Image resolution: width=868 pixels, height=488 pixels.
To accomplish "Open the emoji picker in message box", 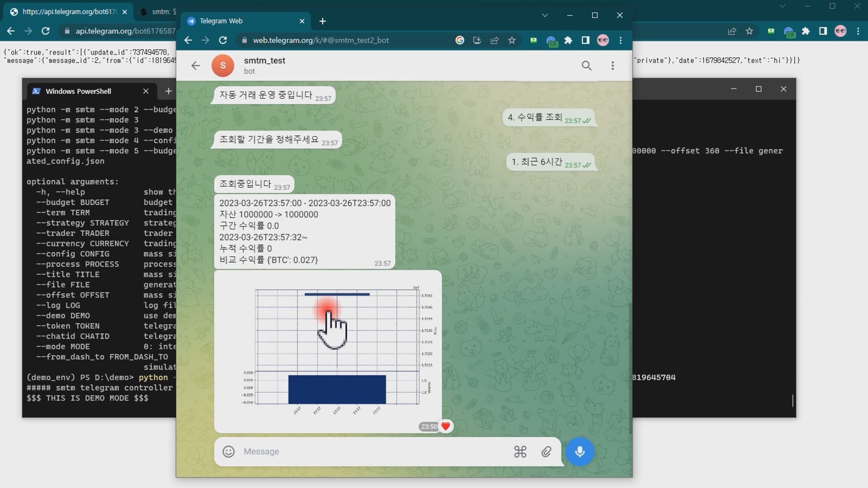I will coord(229,451).
